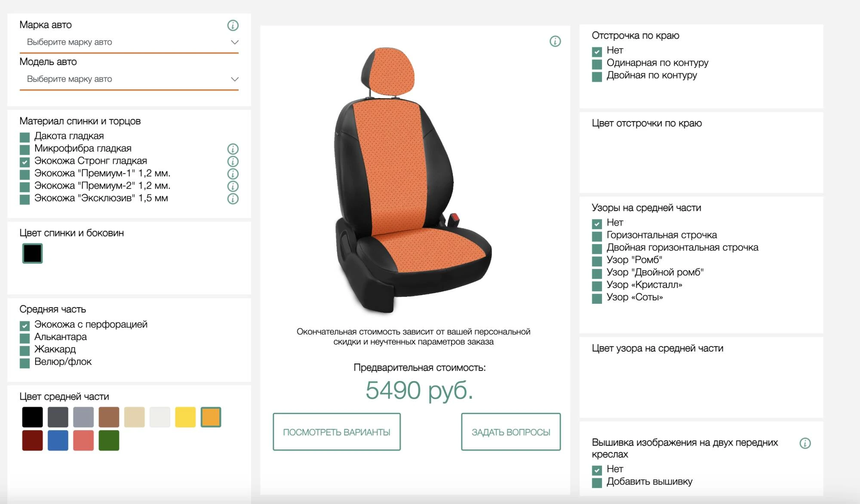Pick black swatch in Цвет средней части
Image resolution: width=860 pixels, height=504 pixels.
[32, 417]
